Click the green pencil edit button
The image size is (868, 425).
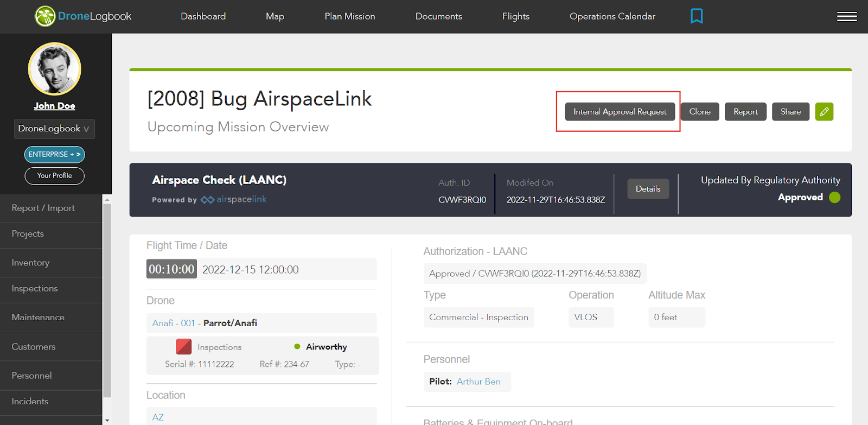[x=824, y=112]
